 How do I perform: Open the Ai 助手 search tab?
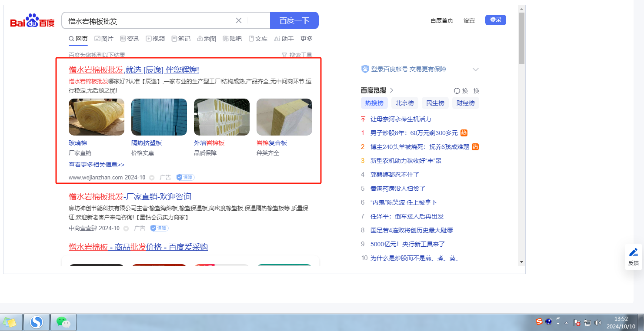pyautogui.click(x=284, y=39)
